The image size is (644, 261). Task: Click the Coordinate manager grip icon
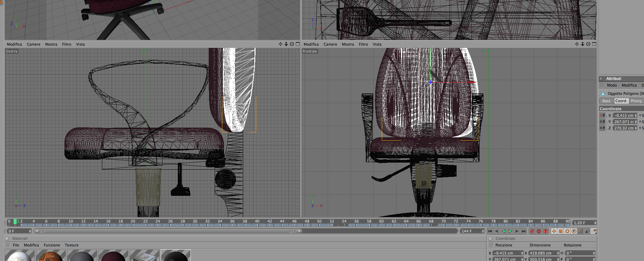(491, 245)
